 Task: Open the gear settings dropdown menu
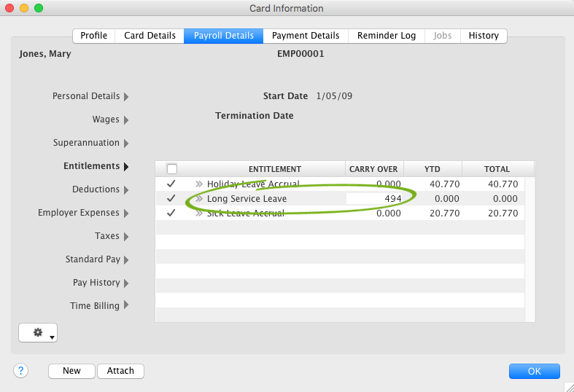pos(38,333)
